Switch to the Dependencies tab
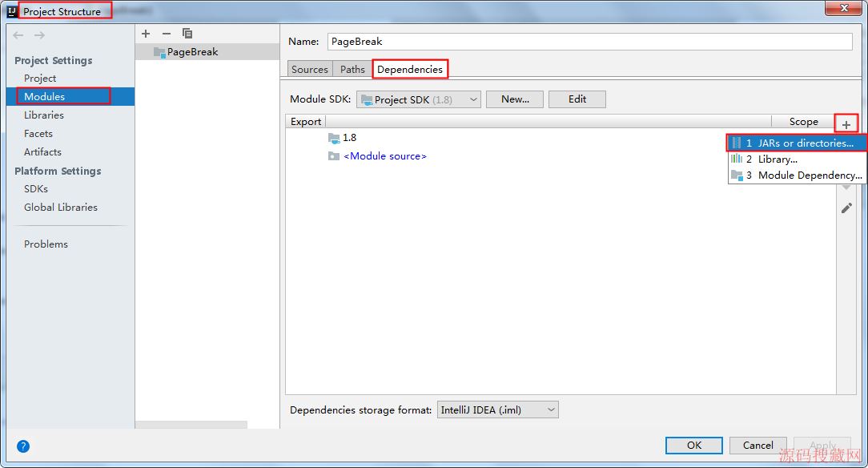Screen dimensions: 868x468 tap(410, 69)
